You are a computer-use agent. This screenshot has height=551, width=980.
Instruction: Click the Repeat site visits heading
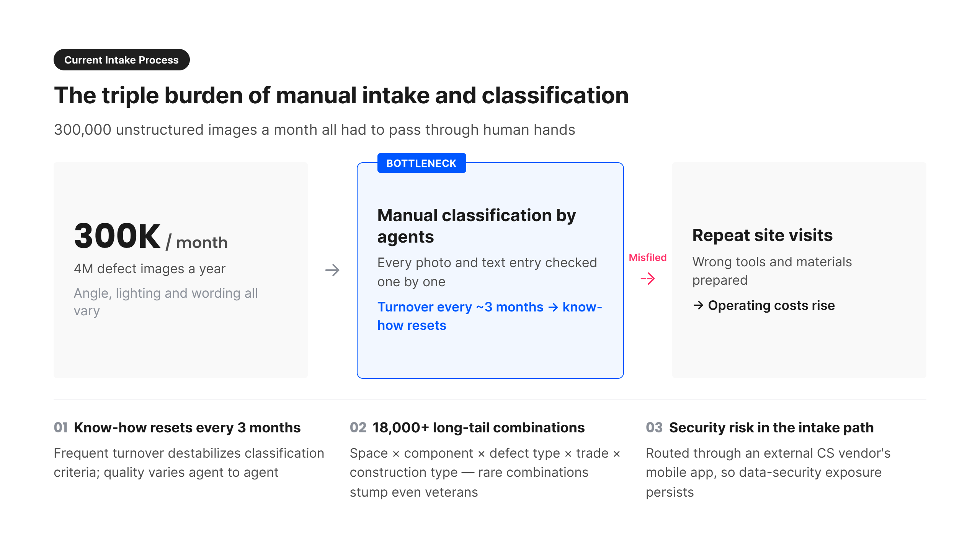point(762,235)
